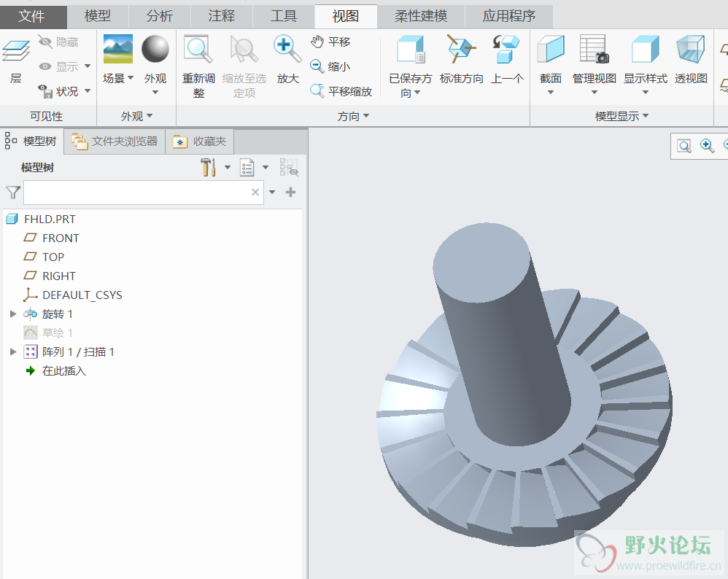Open the 状况 (Status) dropdown
The width and height of the screenshot is (728, 579).
88,91
